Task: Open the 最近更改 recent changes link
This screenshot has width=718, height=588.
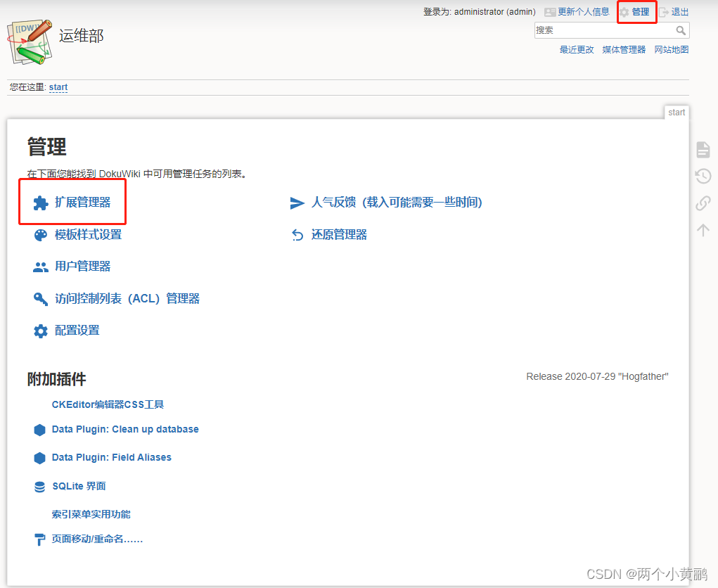Action: click(577, 49)
